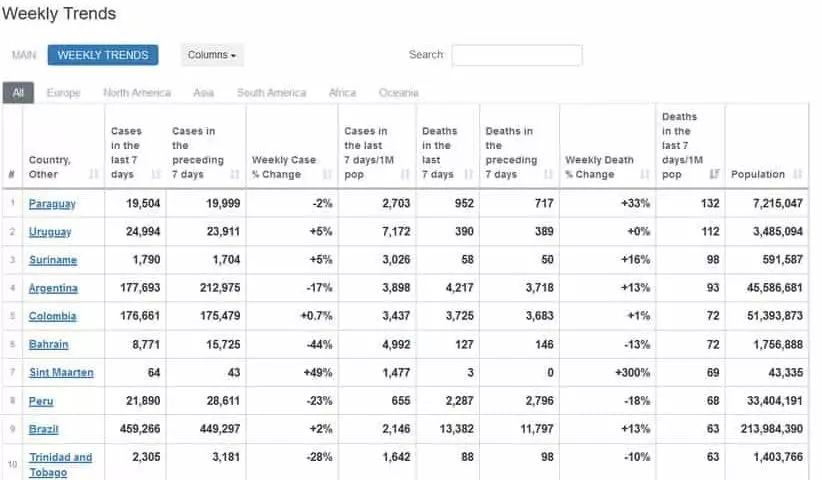The image size is (822, 480).
Task: Sort by Country, Other column icon
Action: pos(94,174)
